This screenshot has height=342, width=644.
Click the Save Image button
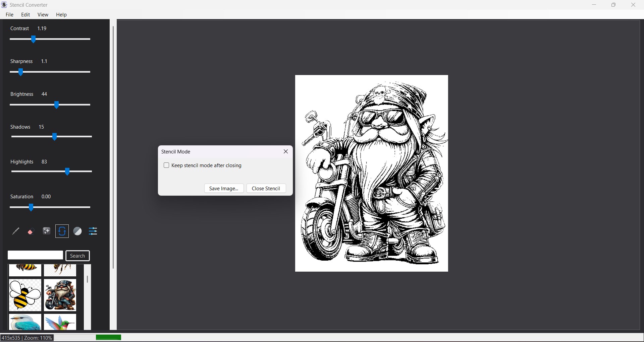pyautogui.click(x=224, y=188)
